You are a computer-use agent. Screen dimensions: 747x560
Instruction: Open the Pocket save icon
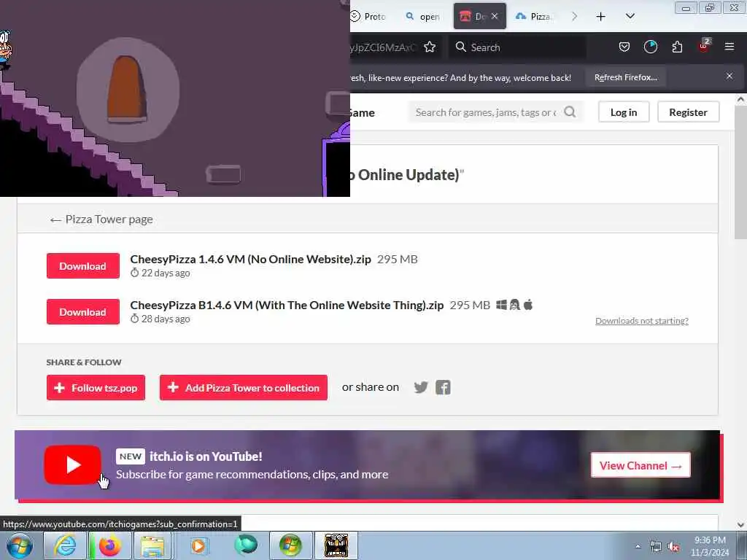624,47
